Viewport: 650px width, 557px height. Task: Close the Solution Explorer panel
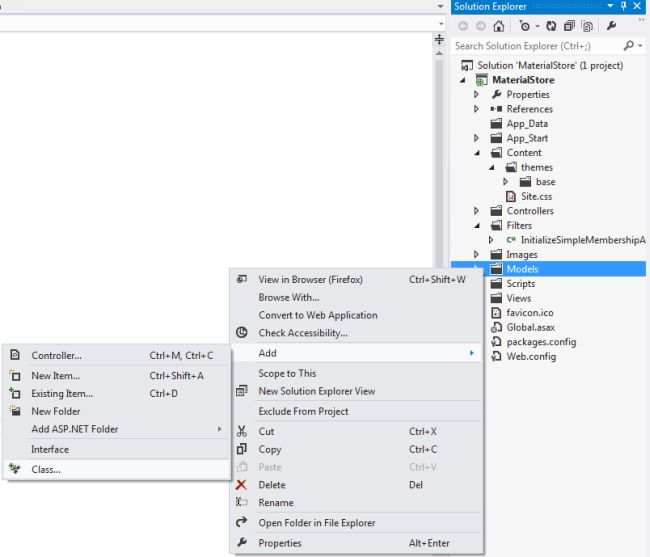[637, 6]
